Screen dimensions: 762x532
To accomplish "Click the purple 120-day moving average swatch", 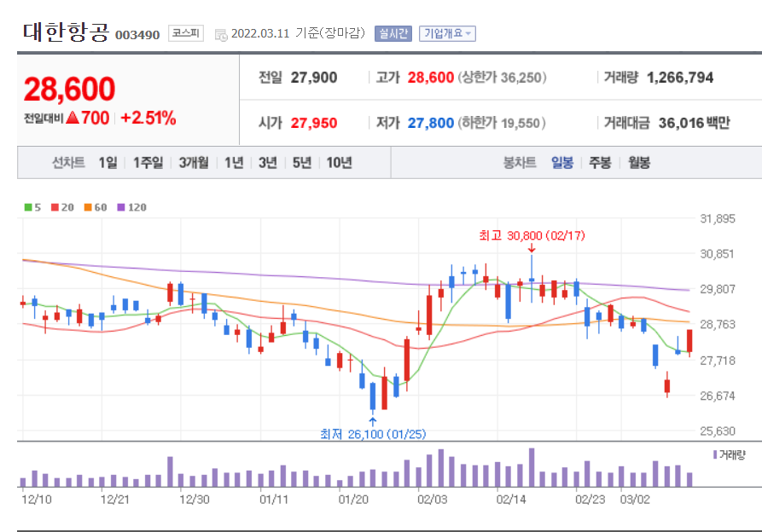I will point(121,207).
